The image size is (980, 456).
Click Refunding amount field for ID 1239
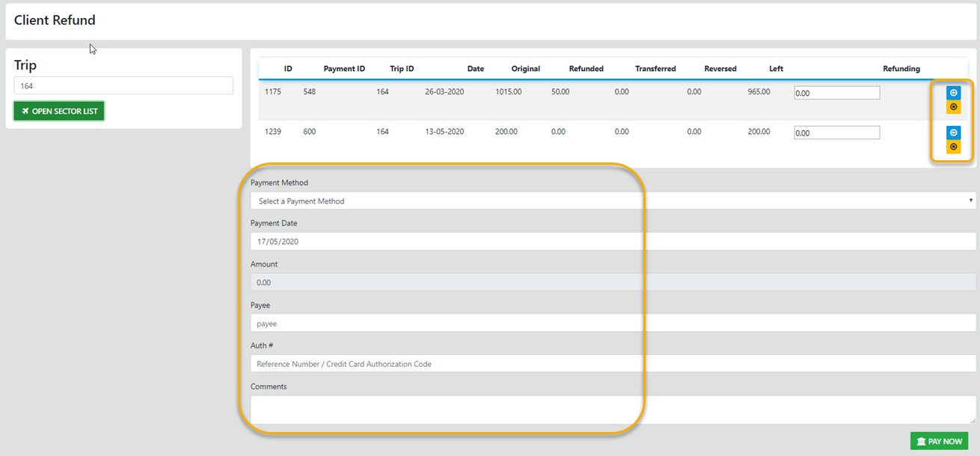click(x=836, y=133)
